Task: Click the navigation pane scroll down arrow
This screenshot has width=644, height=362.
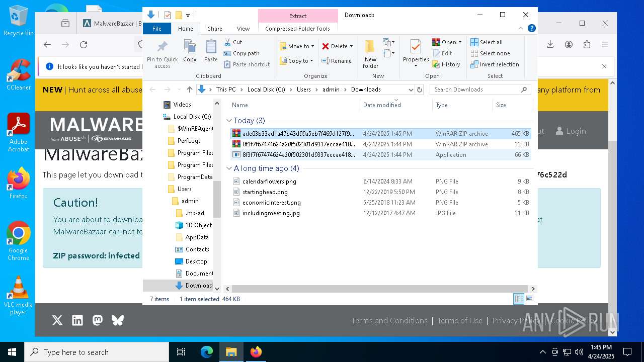Action: [217, 289]
